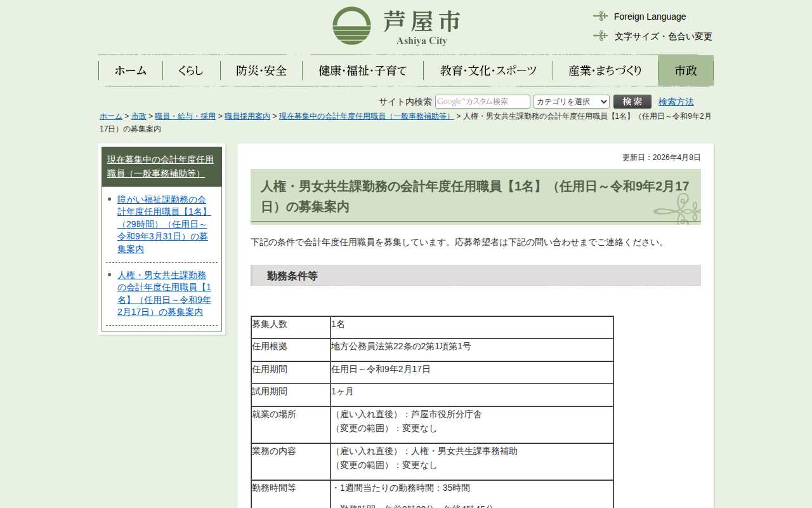Select the 市政 navigation tab
812x508 pixels.
(686, 70)
